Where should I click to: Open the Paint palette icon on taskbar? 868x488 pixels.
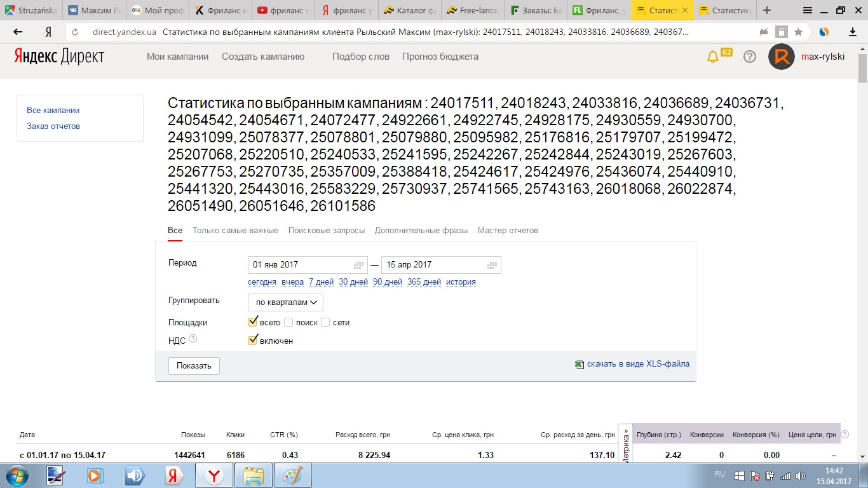coord(292,475)
